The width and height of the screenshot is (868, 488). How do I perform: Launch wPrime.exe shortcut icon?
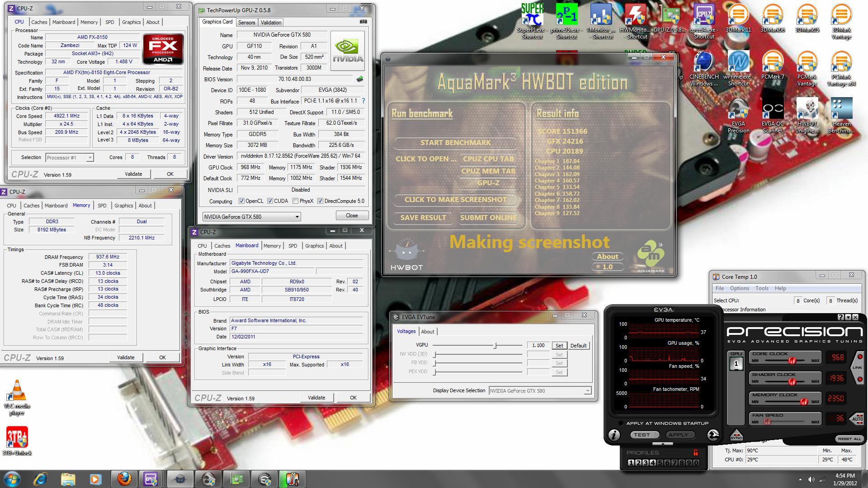[x=738, y=68]
